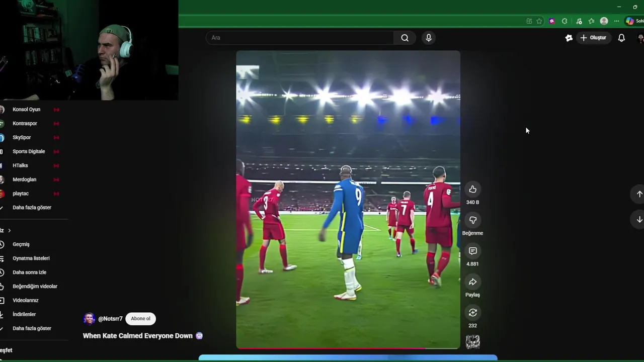Open Geçmiş history
This screenshot has height=362, width=644.
[x=21, y=244]
